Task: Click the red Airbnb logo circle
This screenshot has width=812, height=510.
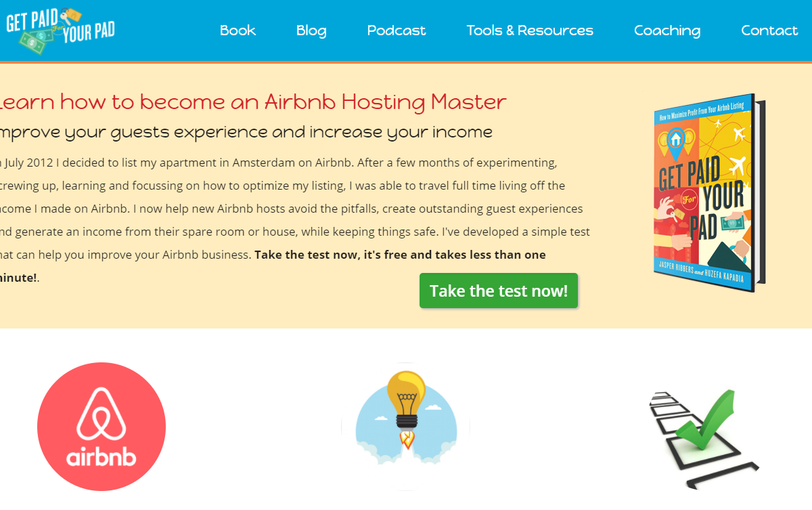Action: 101,426
